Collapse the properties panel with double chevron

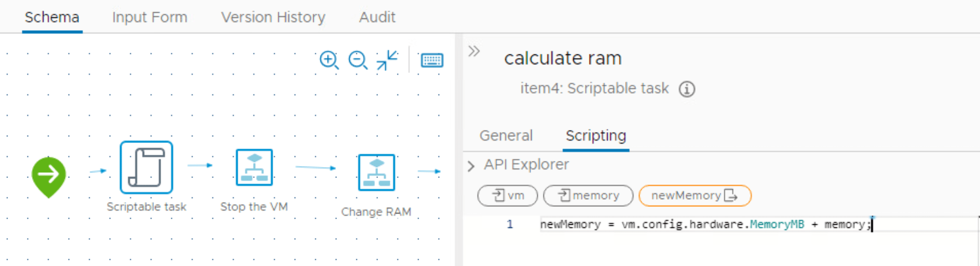coord(474,51)
